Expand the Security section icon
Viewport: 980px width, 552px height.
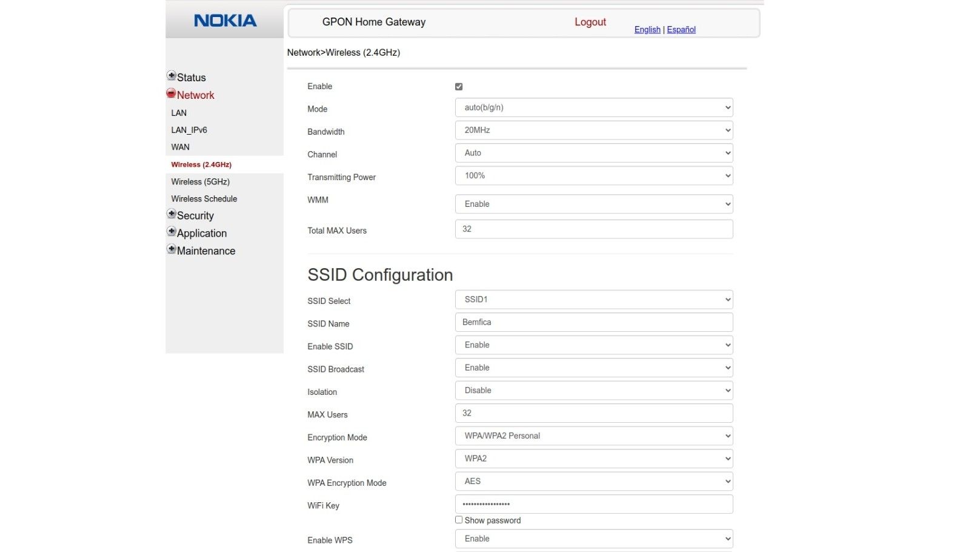tap(172, 213)
